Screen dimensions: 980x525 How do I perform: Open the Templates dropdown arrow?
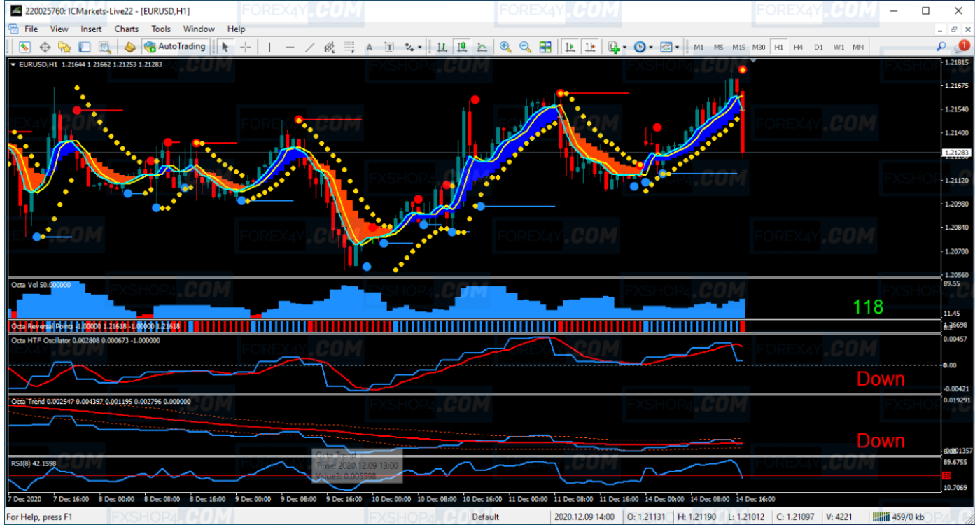pyautogui.click(x=677, y=48)
